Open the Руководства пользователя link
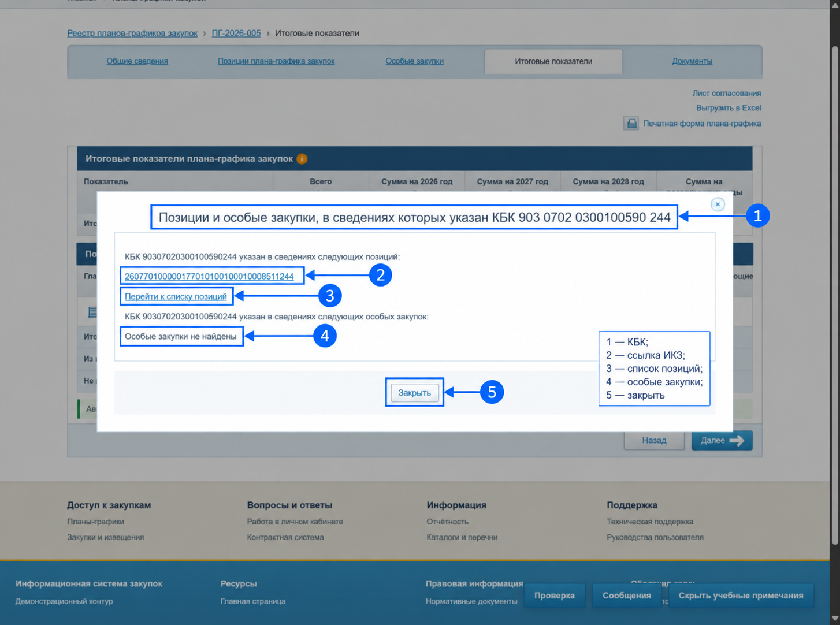Viewport: 840px width, 625px height. click(x=655, y=537)
